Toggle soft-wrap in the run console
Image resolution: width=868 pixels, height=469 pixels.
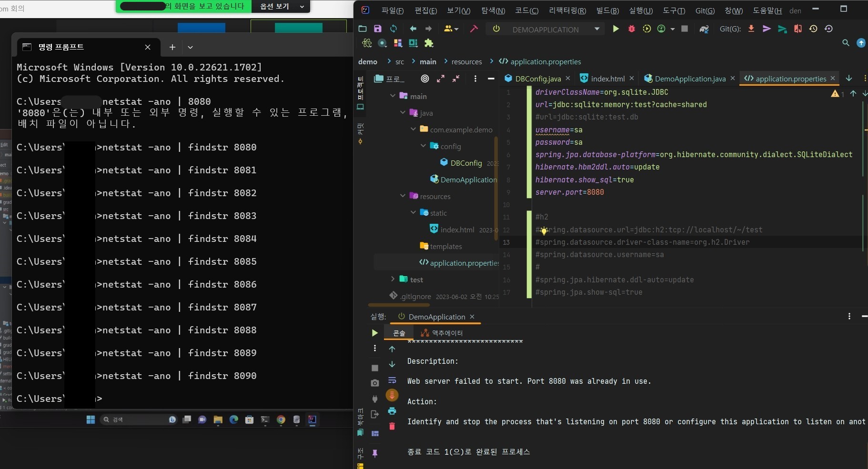pos(392,380)
